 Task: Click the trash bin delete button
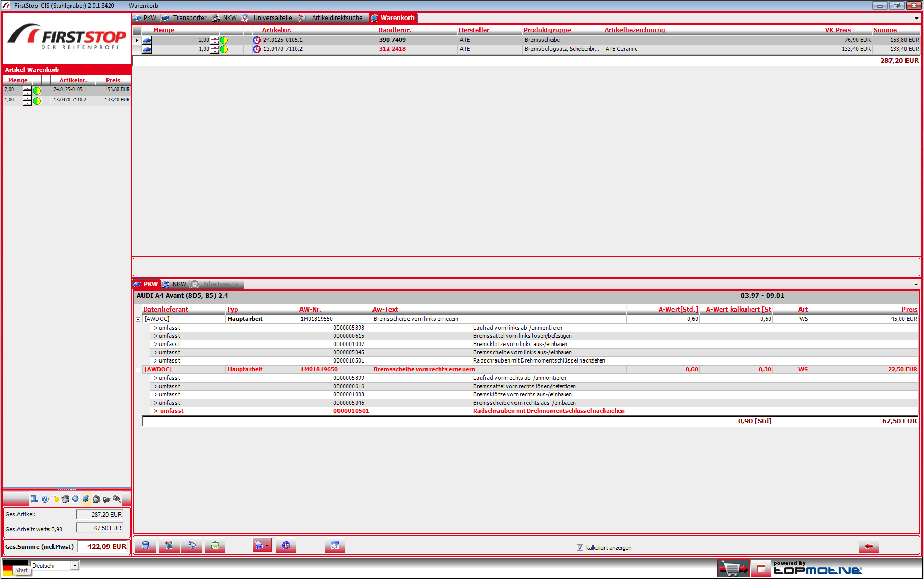[146, 546]
